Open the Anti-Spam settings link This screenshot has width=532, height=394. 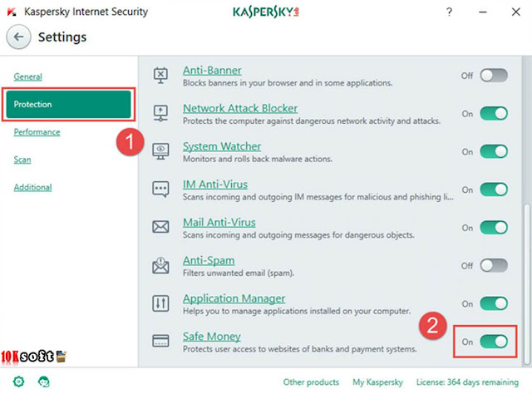point(209,260)
